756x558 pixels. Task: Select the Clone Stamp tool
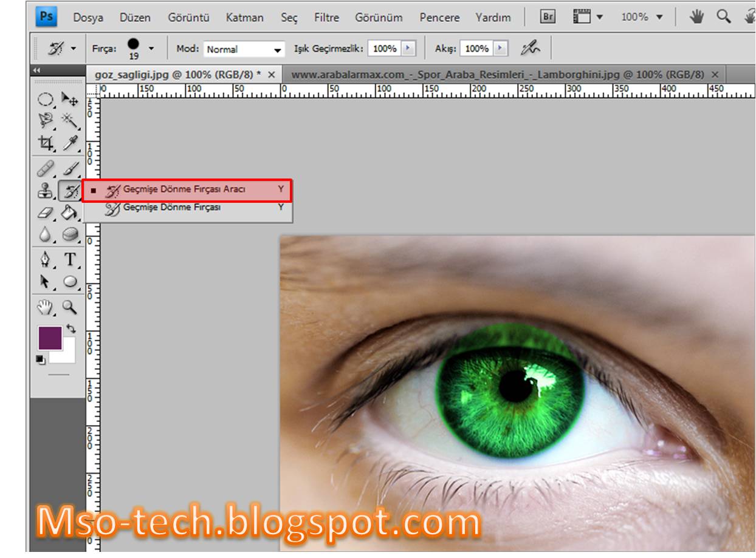point(46,191)
